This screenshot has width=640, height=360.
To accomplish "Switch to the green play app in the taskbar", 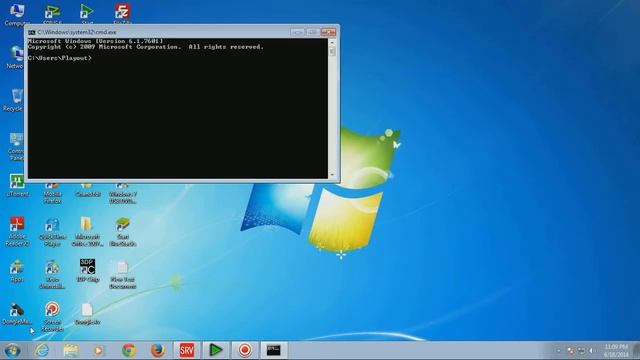I will click(x=216, y=350).
